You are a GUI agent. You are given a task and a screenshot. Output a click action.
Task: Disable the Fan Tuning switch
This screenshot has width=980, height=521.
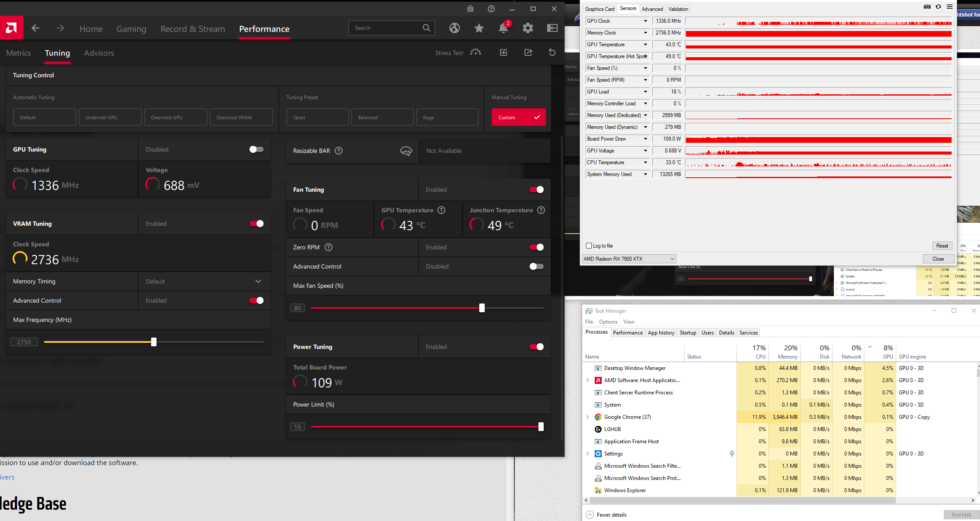pos(536,190)
